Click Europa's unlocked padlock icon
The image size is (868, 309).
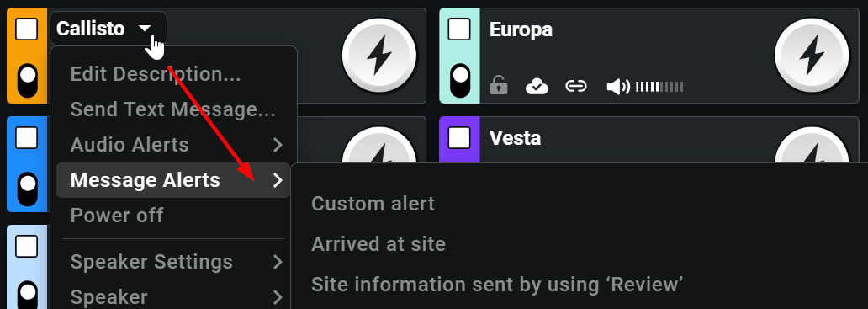[499, 86]
